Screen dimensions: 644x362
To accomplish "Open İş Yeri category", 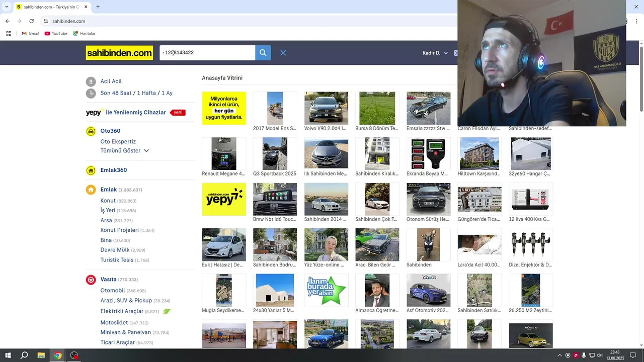I will [x=108, y=211].
